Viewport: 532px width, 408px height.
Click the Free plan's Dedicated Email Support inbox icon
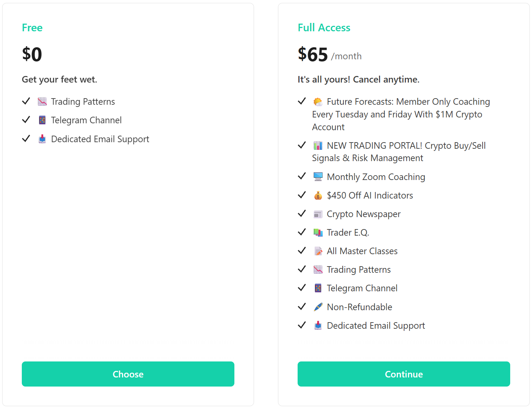42,139
